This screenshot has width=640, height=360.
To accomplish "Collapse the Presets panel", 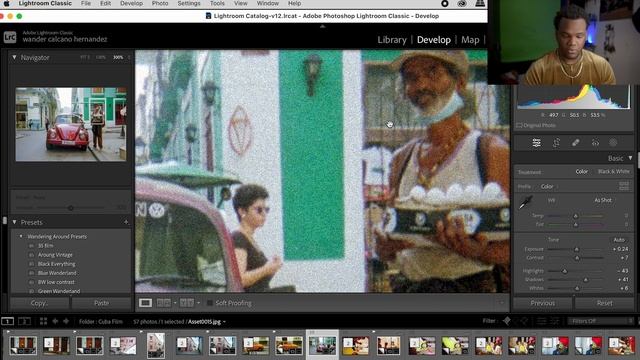I will pos(14,222).
